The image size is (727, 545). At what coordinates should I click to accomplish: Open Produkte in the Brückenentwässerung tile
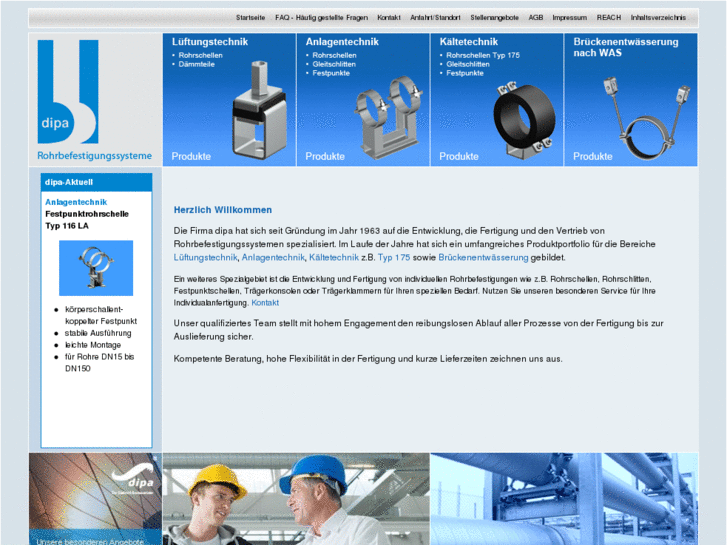(x=593, y=156)
